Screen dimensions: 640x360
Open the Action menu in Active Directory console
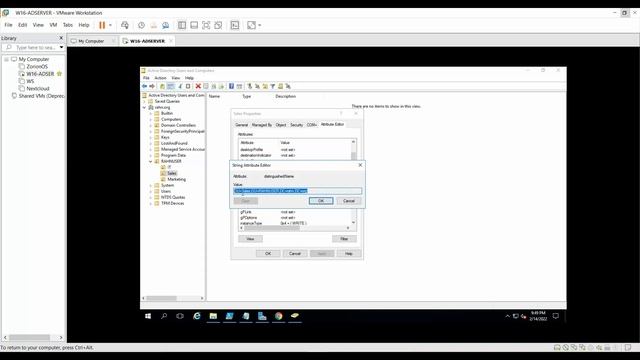(x=160, y=78)
